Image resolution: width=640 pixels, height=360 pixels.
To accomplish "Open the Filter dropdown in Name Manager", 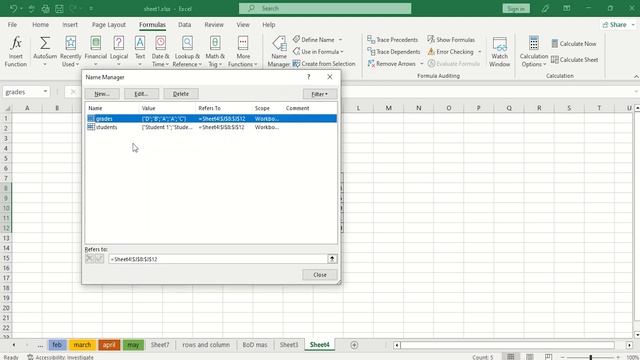I will [x=320, y=94].
